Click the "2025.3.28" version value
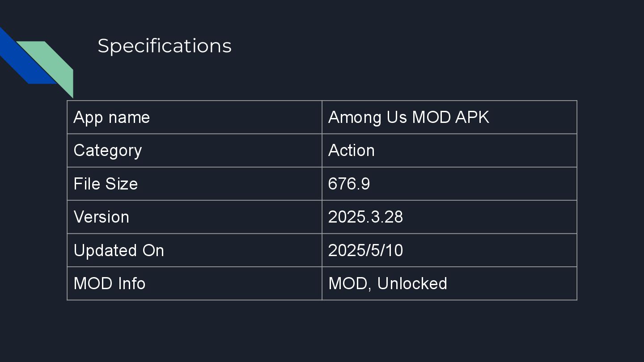This screenshot has width=644, height=362. pyautogui.click(x=365, y=217)
